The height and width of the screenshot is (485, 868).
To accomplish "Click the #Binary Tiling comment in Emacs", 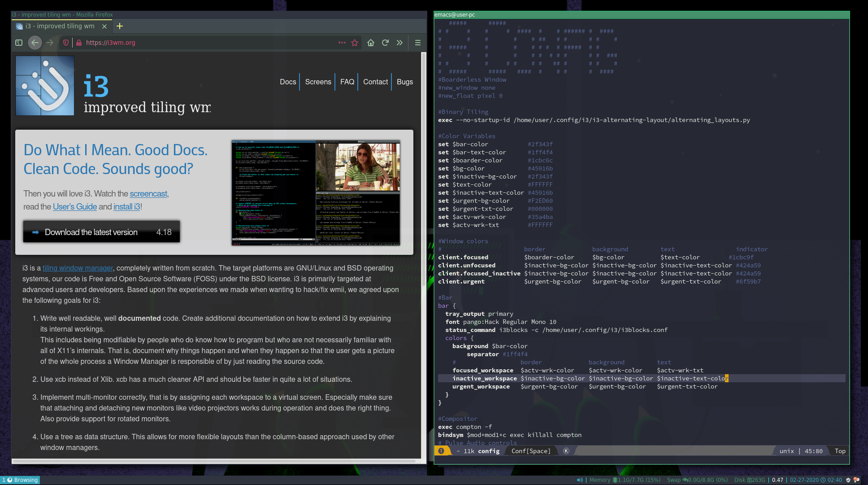I will (x=463, y=112).
